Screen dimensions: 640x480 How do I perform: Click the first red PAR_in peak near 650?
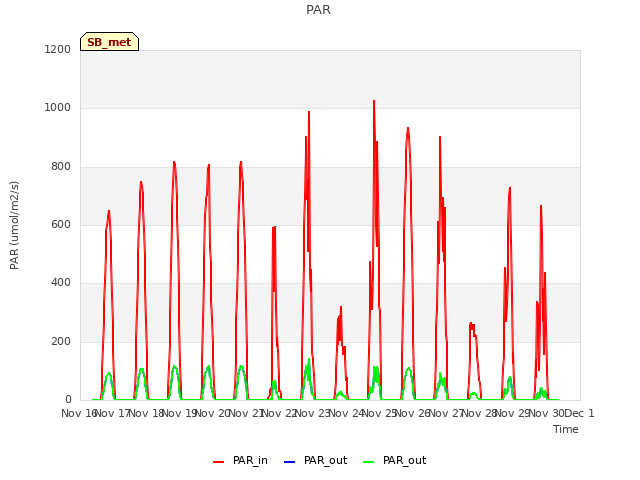pyautogui.click(x=109, y=211)
